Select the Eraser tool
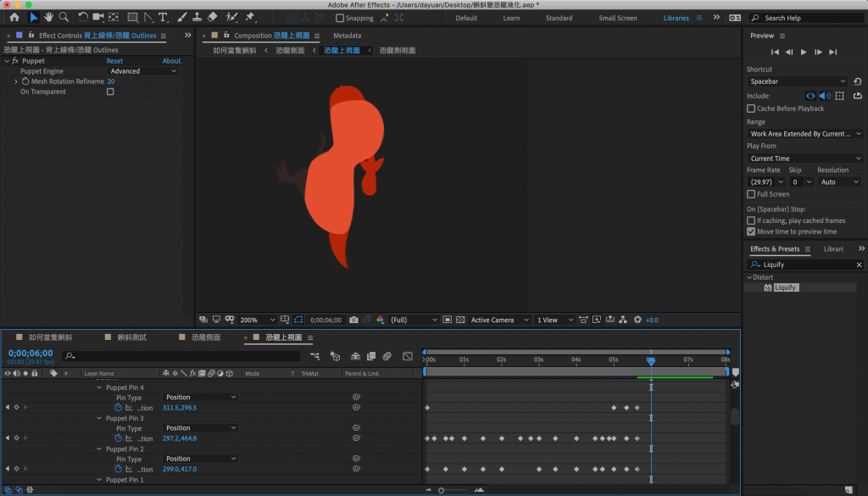Screen dimensions: 868x496 click(213, 17)
